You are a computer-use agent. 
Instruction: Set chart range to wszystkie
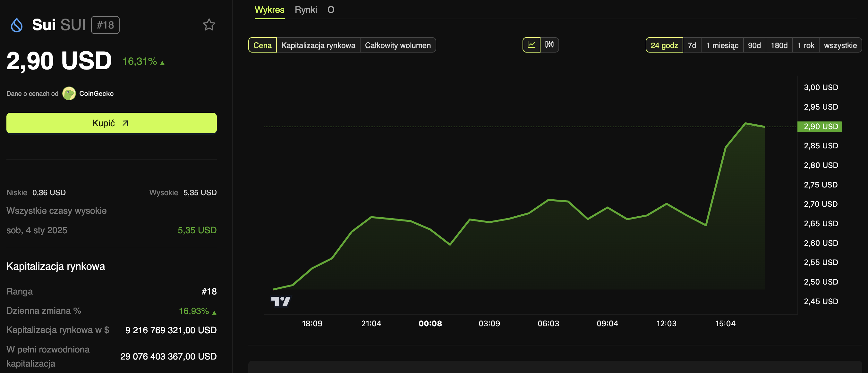pos(840,46)
